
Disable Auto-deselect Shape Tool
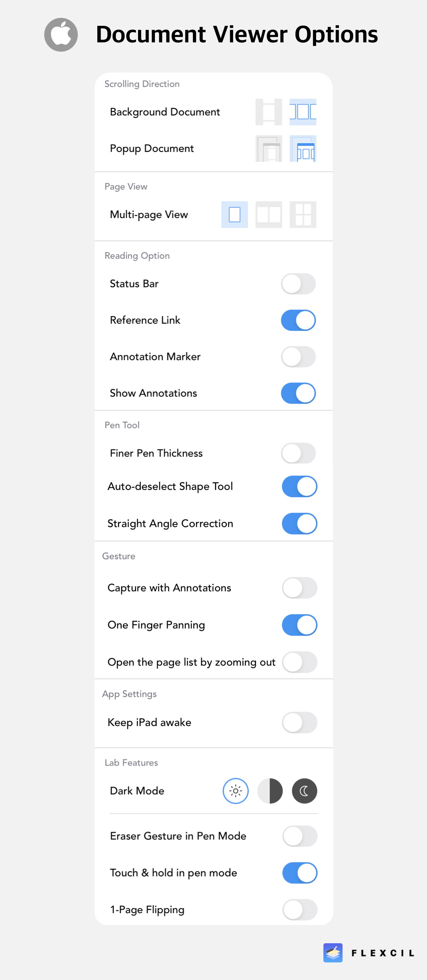pos(299,486)
